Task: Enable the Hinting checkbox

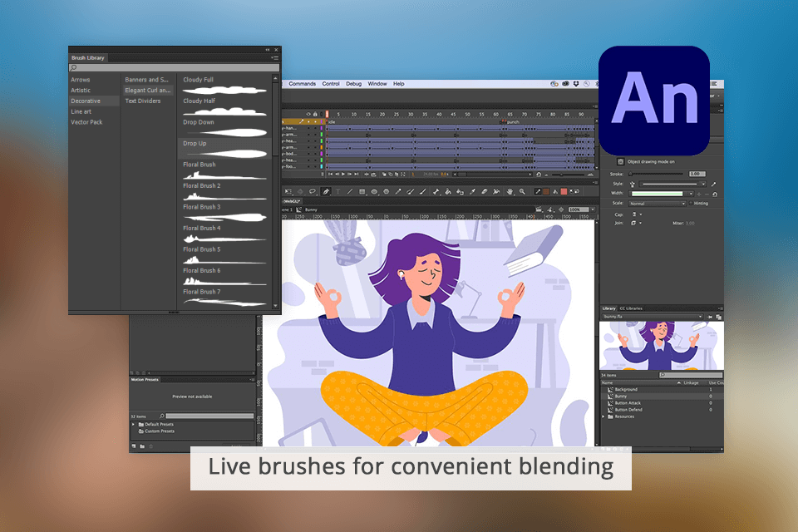Action: pyautogui.click(x=691, y=203)
